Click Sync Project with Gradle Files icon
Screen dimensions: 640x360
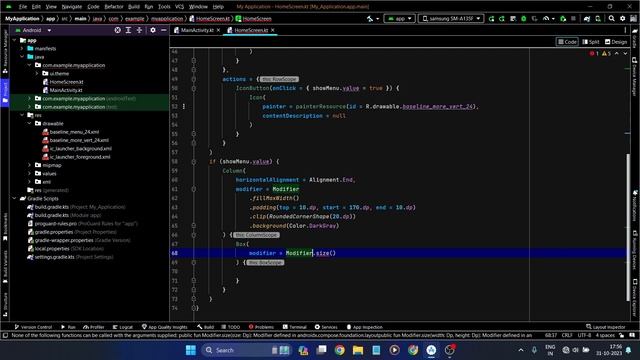tap(587, 19)
